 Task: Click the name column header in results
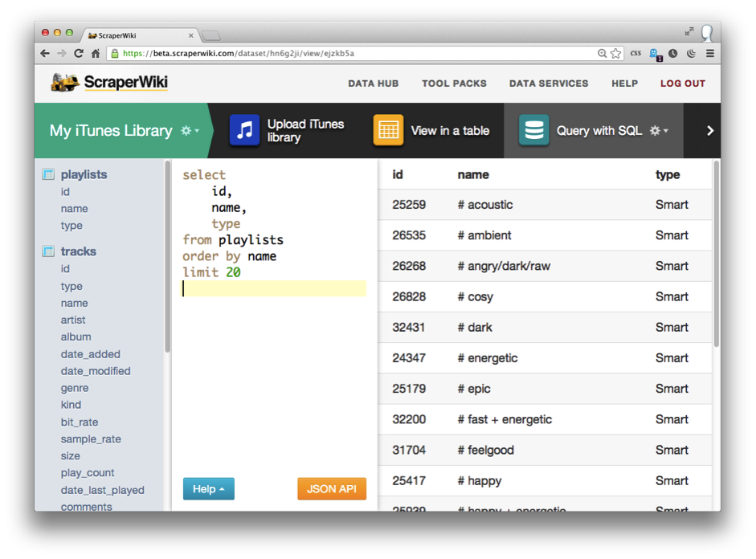473,174
